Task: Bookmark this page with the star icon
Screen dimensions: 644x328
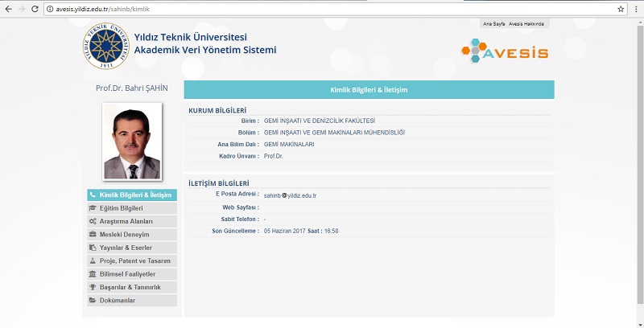Action: 621,8
